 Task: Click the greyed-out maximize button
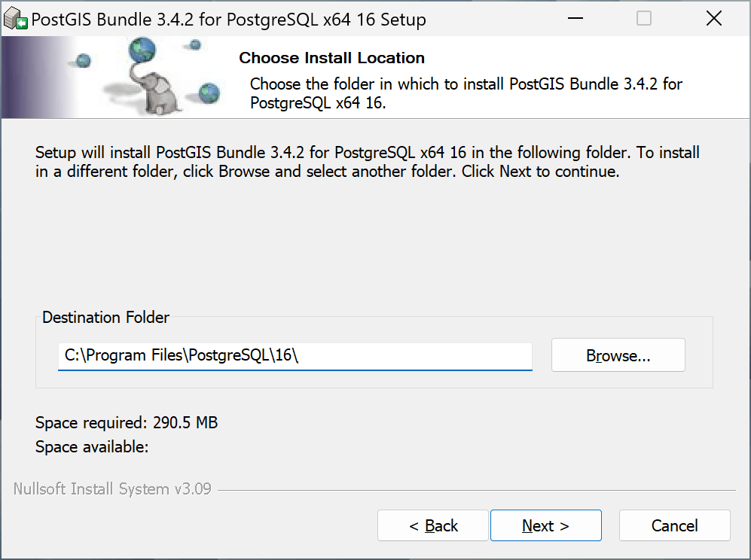pyautogui.click(x=644, y=19)
